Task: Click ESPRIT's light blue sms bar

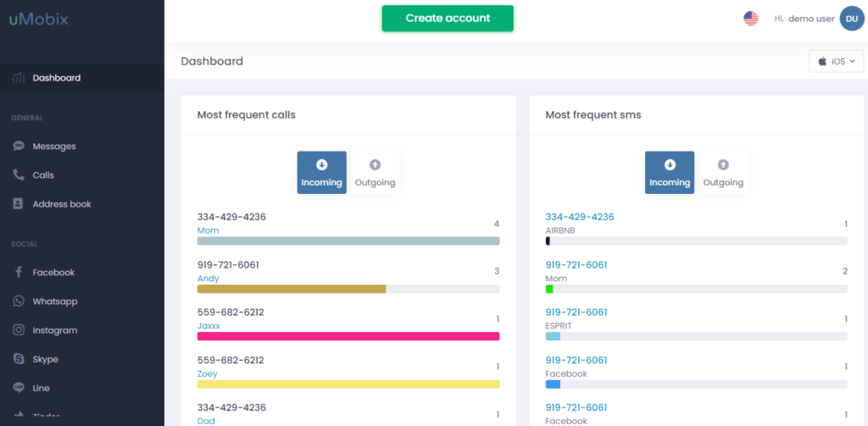Action: (553, 336)
